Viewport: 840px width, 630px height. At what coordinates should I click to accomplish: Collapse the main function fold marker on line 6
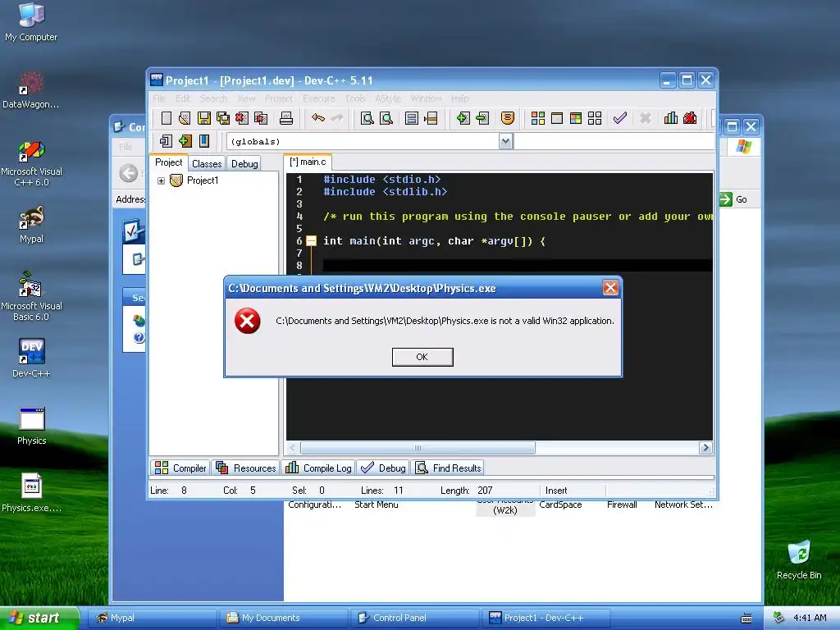(311, 241)
